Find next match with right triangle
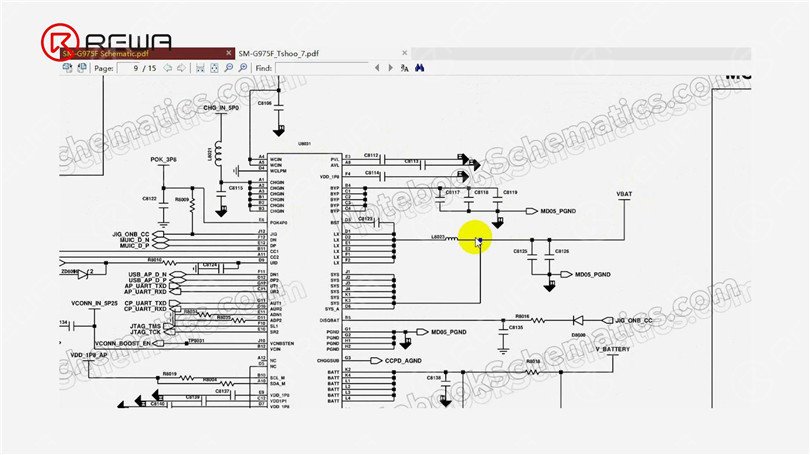Viewport: 810px width, 455px height. (x=391, y=68)
